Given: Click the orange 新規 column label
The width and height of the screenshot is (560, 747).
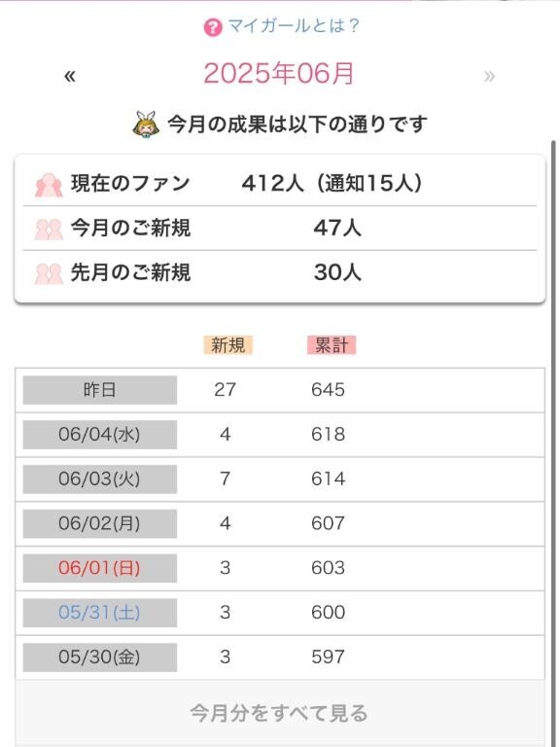Looking at the screenshot, I should tap(228, 345).
